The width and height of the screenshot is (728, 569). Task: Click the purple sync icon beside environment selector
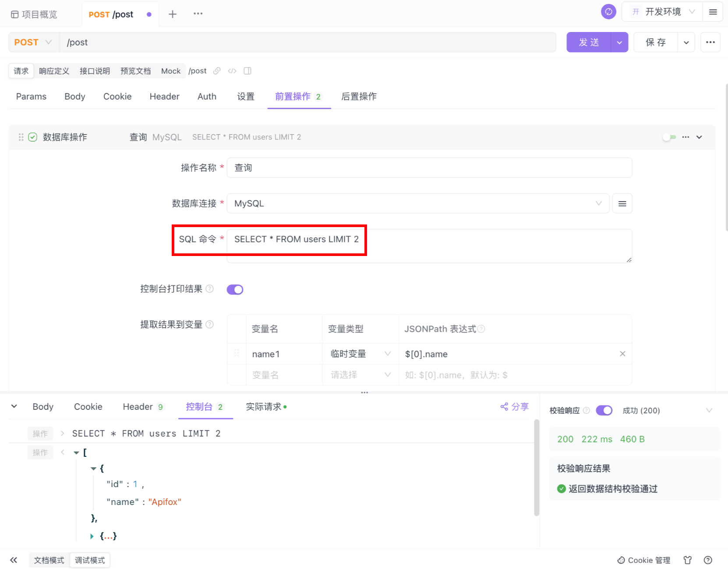(x=608, y=12)
